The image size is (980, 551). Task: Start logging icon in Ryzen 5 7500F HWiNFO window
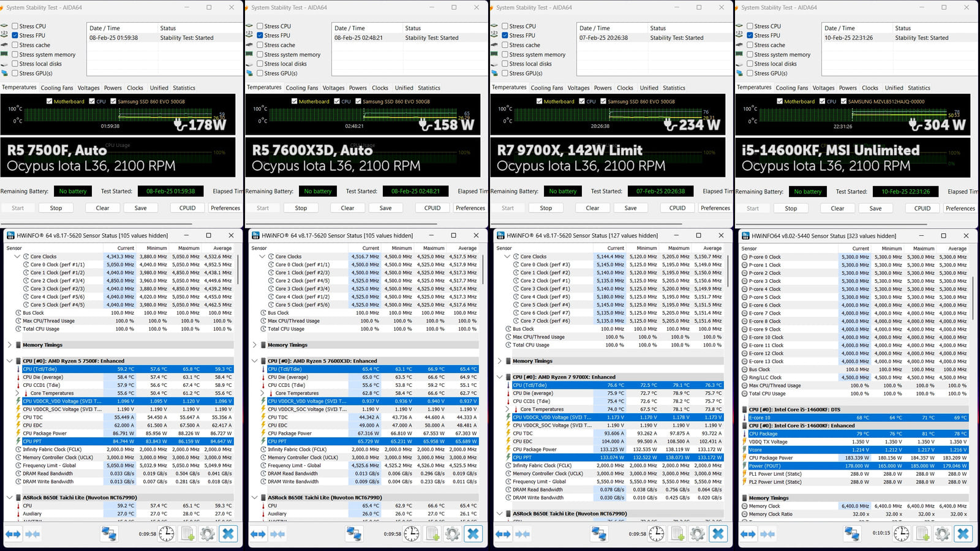click(x=187, y=534)
